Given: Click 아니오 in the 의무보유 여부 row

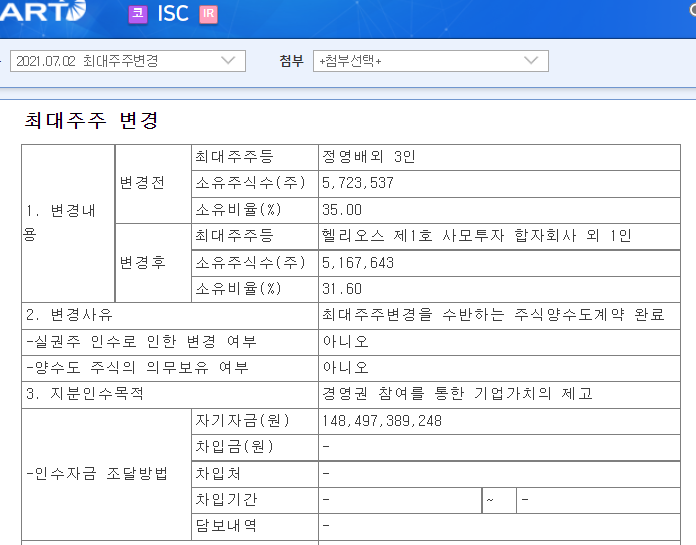Looking at the screenshot, I should point(345,367).
